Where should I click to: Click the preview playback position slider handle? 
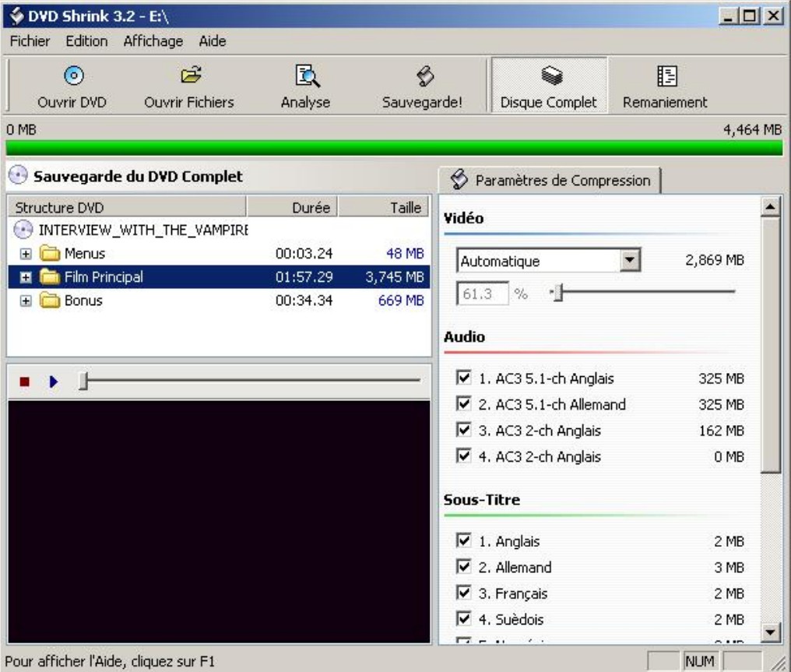(x=84, y=381)
